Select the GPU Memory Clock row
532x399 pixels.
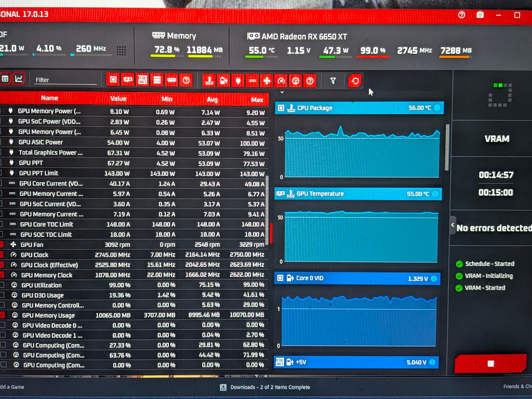click(134, 275)
